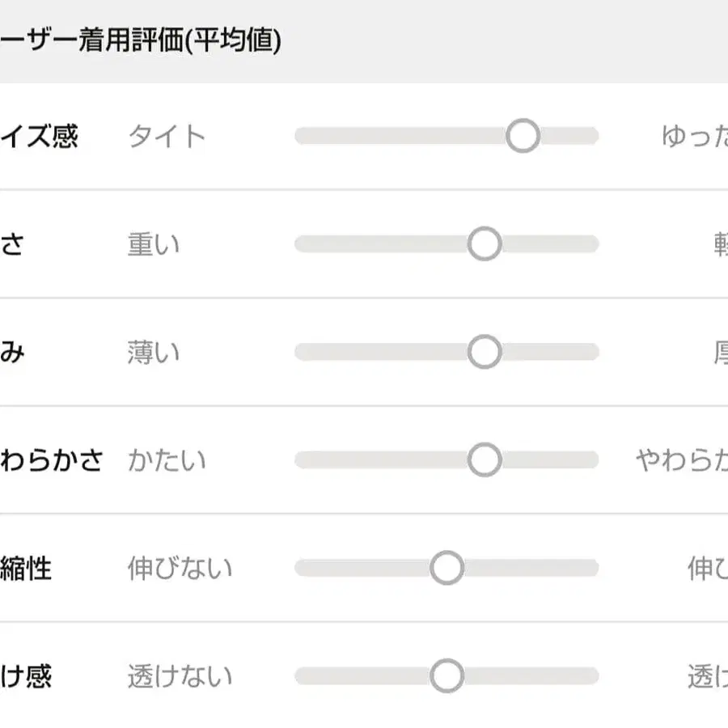Click the タイト label

click(x=167, y=137)
